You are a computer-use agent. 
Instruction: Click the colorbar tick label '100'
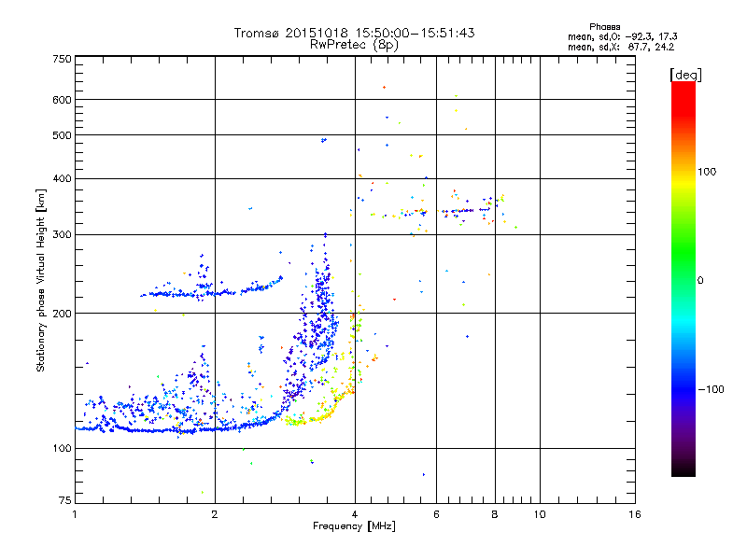point(707,172)
